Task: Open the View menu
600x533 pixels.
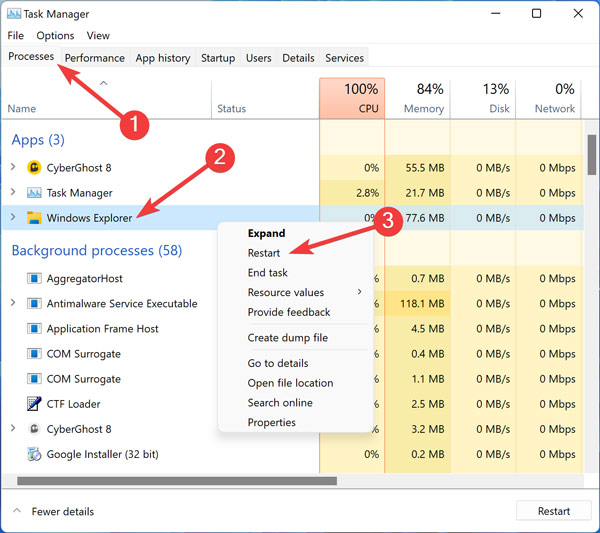Action: (98, 36)
